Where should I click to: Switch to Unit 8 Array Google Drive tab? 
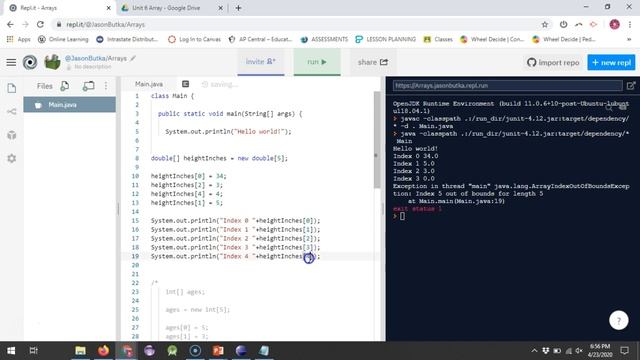(172, 8)
